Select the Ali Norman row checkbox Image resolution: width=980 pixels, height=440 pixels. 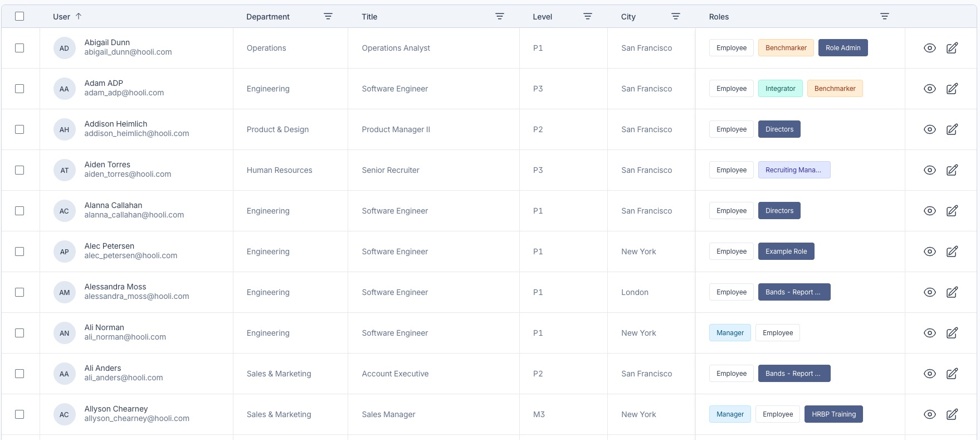coord(19,333)
